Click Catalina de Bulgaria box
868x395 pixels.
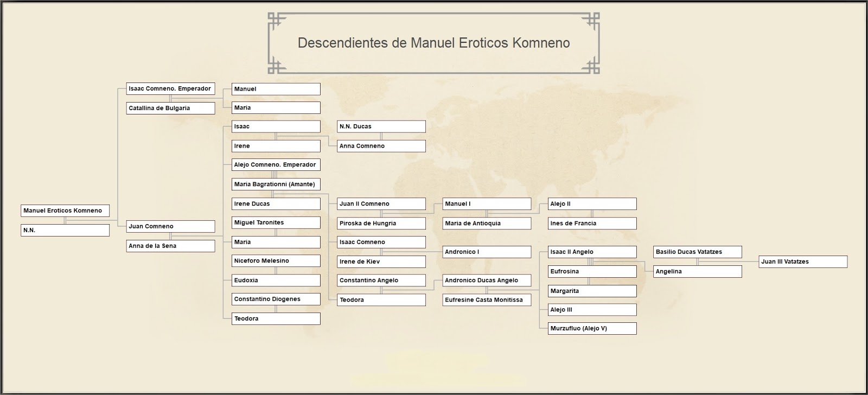click(170, 108)
